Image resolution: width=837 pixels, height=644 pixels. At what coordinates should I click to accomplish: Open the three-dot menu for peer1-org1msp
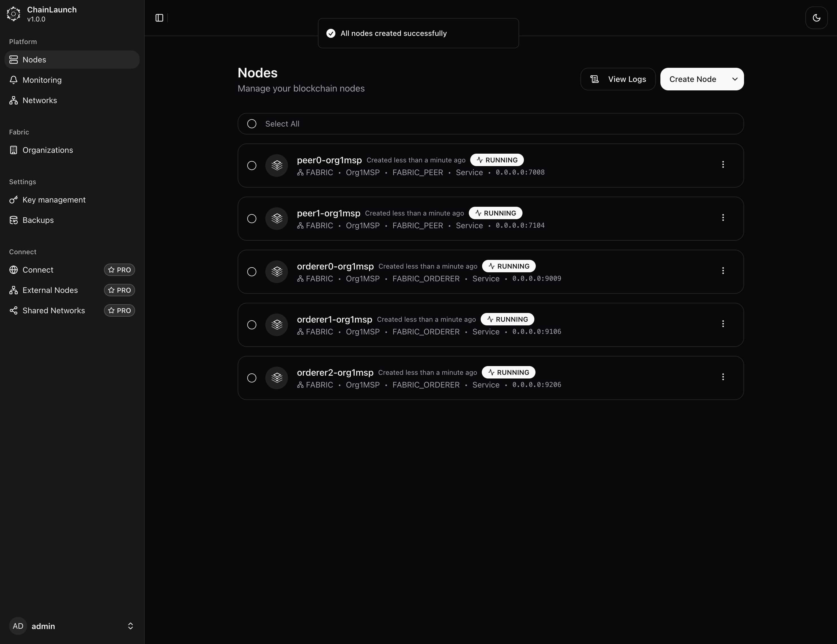723,217
